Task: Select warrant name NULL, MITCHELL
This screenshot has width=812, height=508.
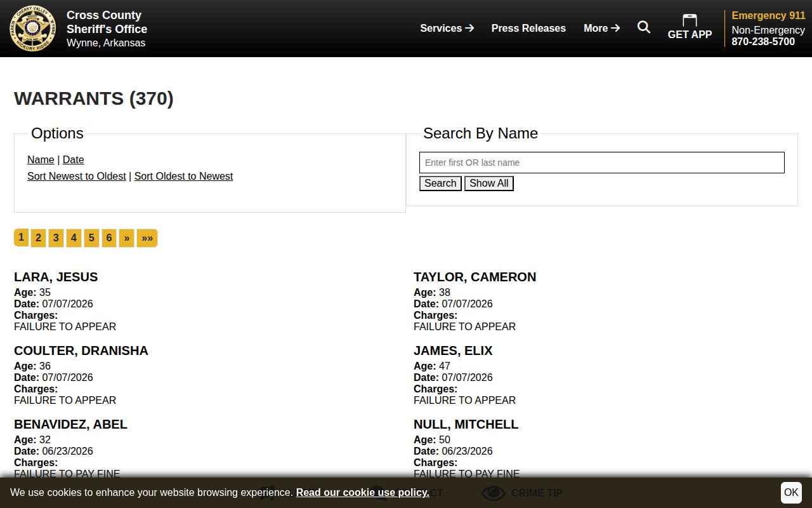Action: pos(466,424)
